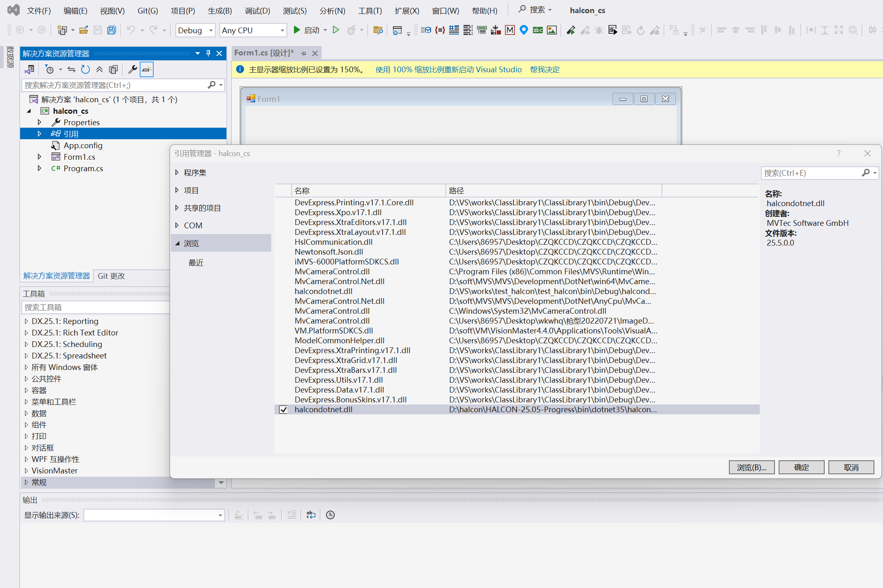Click restart Visual Studio at 100% scaling link
Image resolution: width=883 pixels, height=588 pixels.
448,70
